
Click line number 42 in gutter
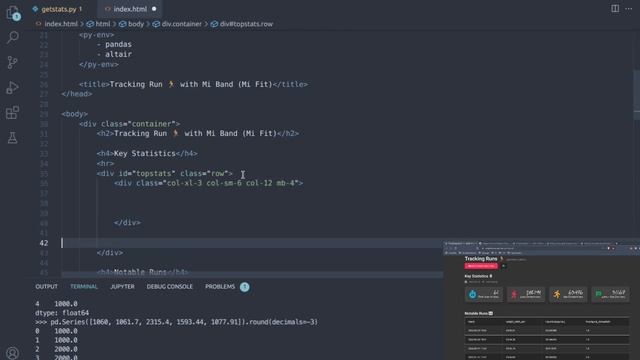[44, 243]
